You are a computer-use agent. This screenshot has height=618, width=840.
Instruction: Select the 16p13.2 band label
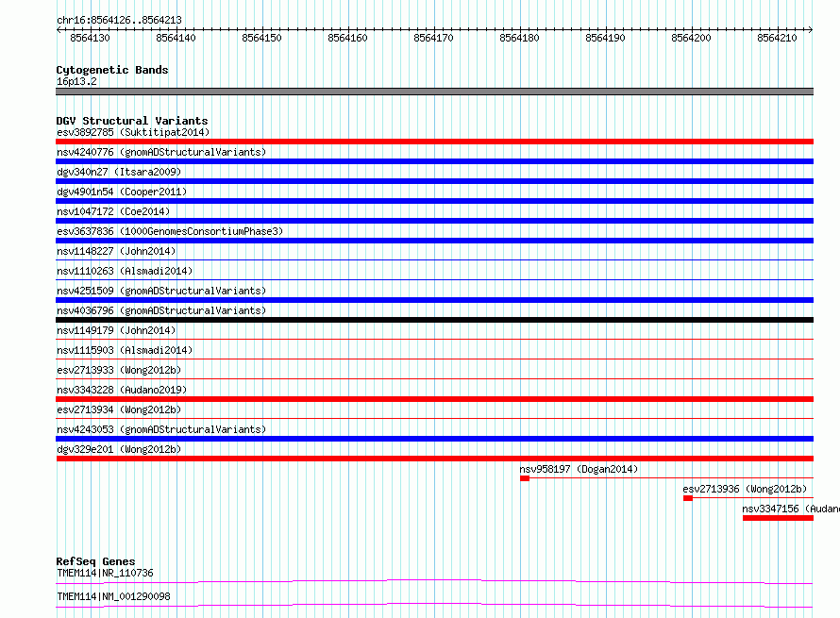tap(76, 81)
